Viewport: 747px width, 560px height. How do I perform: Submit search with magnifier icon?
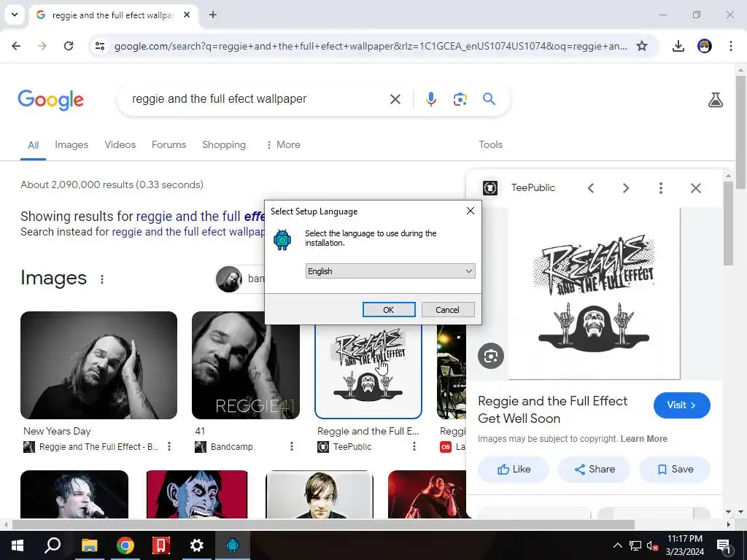[489, 99]
